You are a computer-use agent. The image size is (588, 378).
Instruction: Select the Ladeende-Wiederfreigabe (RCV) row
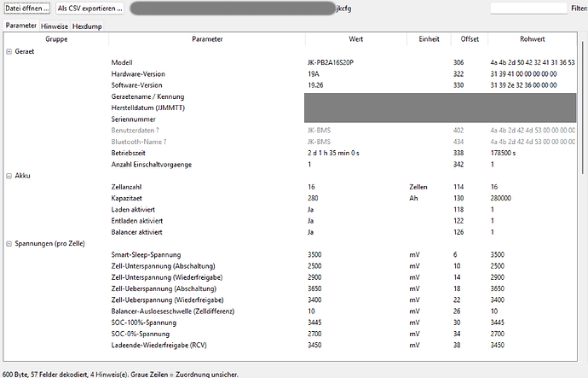(x=290, y=345)
